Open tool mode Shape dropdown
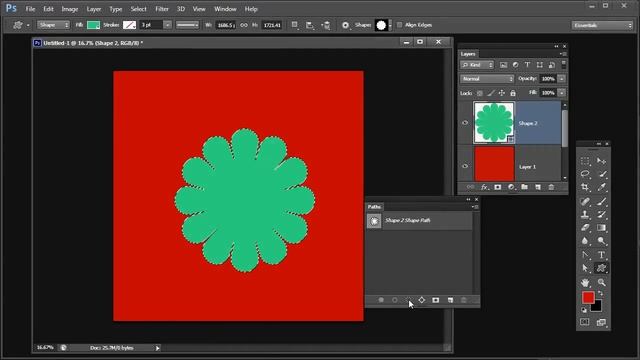Image resolution: width=640 pixels, height=360 pixels. [53, 25]
